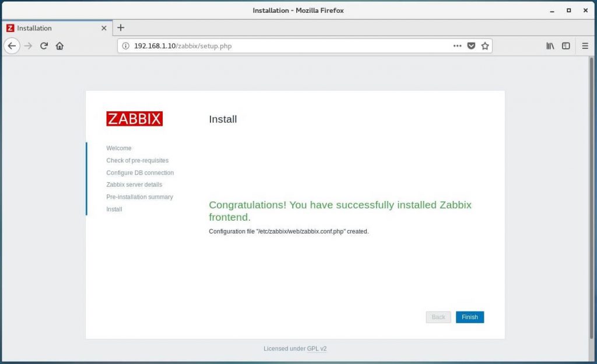This screenshot has width=597, height=364.
Task: Select the Installation browser tab
Action: (57, 28)
